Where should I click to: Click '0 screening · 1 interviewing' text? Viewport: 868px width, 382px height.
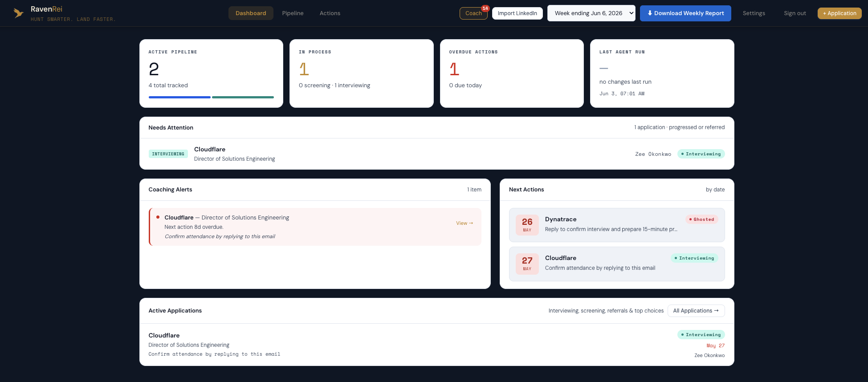[x=334, y=85]
